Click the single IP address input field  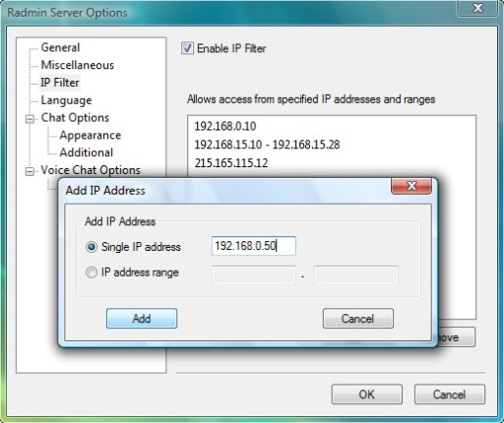tap(254, 246)
